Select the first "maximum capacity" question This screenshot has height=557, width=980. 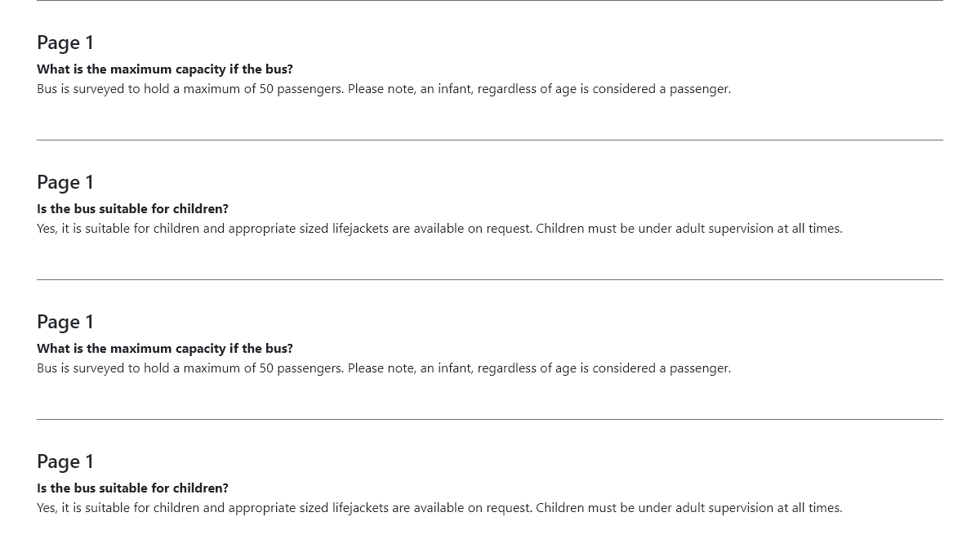click(165, 69)
